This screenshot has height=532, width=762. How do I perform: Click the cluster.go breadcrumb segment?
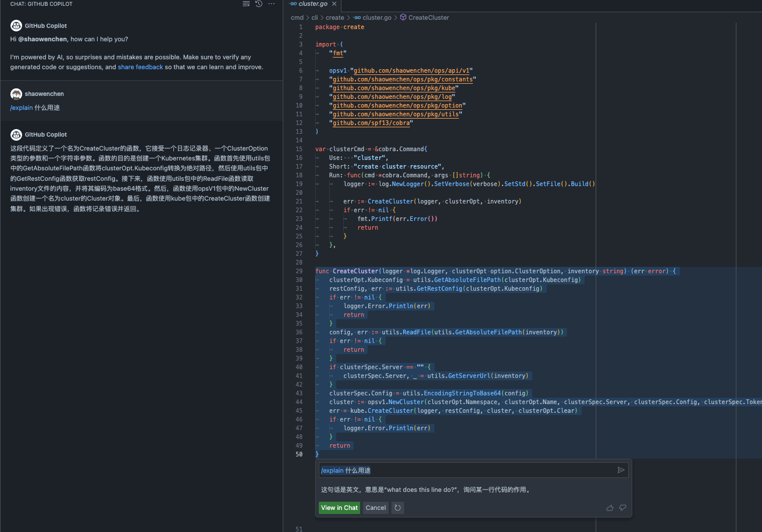(376, 17)
